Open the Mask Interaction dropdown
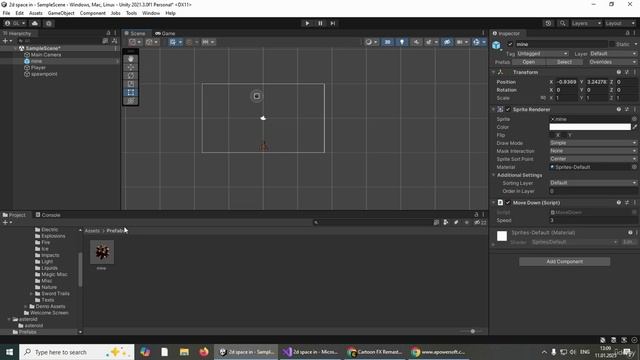The image size is (640, 360). pos(593,151)
